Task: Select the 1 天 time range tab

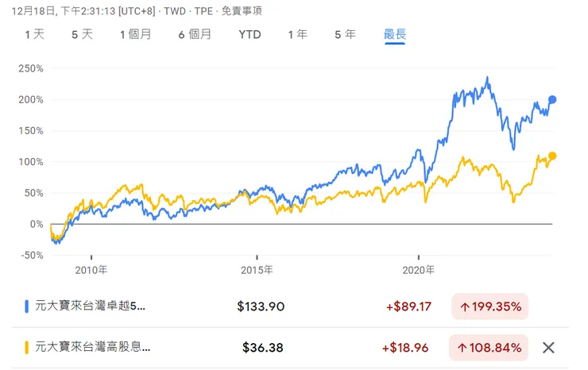Action: (x=35, y=34)
